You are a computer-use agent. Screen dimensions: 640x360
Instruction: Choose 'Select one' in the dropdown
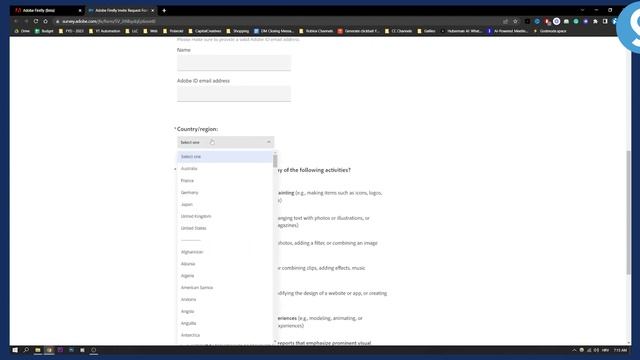coord(225,157)
